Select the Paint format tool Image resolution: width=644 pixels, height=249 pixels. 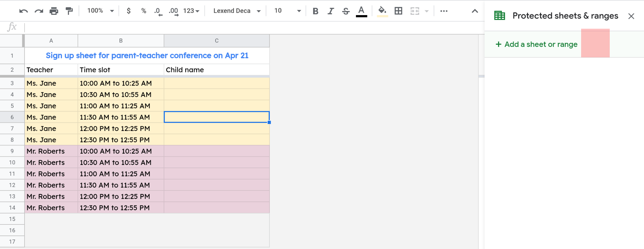[x=69, y=11]
